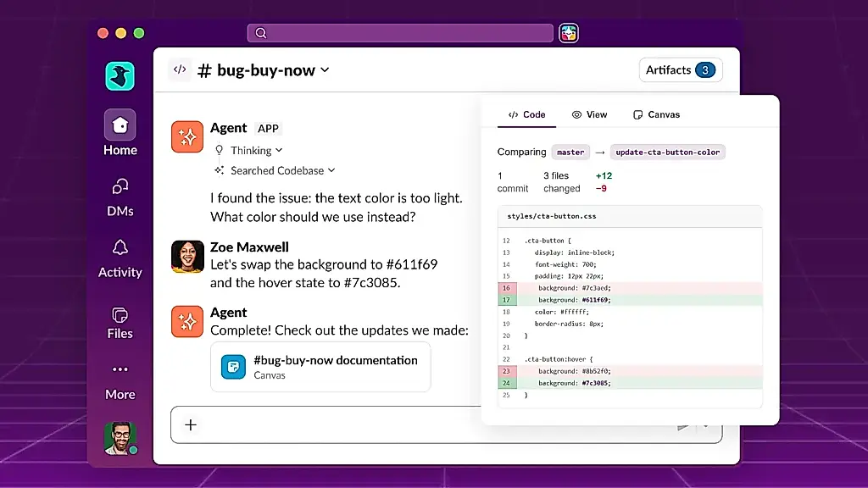This screenshot has height=488, width=868.
Task: Click the Searched Codebase sparkle icon
Action: pos(220,170)
